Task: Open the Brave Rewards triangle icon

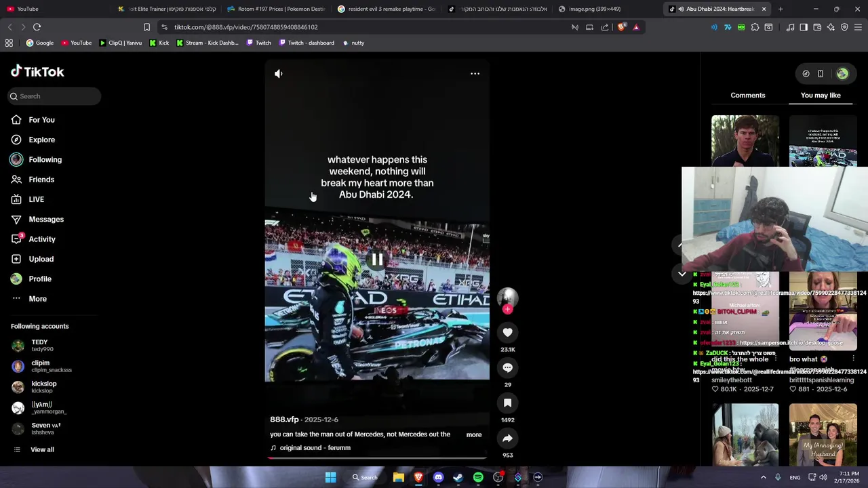Action: click(636, 27)
